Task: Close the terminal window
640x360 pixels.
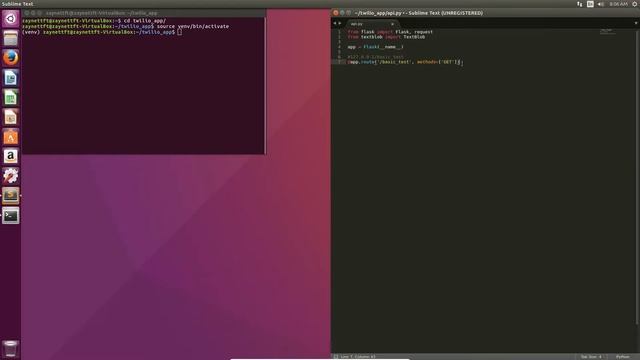Action: click(27, 13)
